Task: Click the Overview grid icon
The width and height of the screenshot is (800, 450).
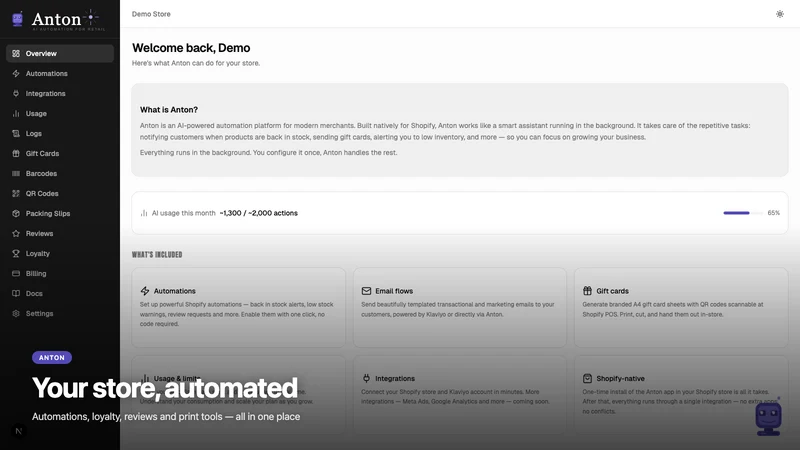Action: 16,54
